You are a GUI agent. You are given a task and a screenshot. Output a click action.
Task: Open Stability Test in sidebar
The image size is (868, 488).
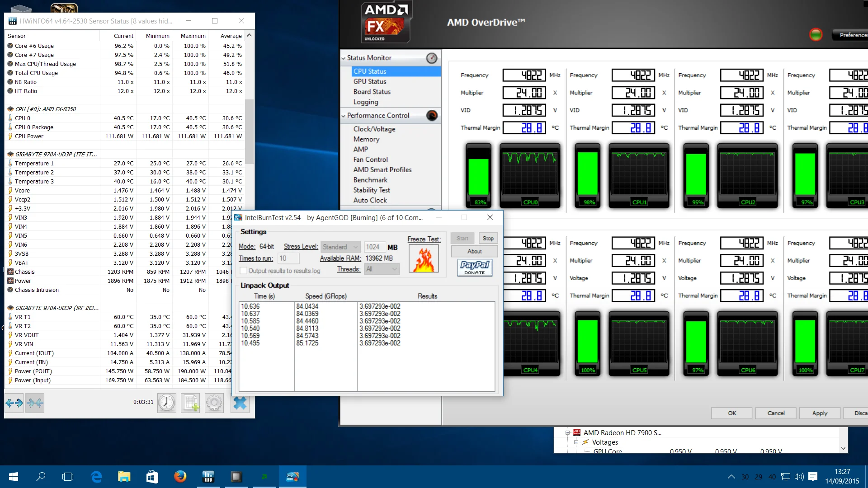(x=372, y=190)
